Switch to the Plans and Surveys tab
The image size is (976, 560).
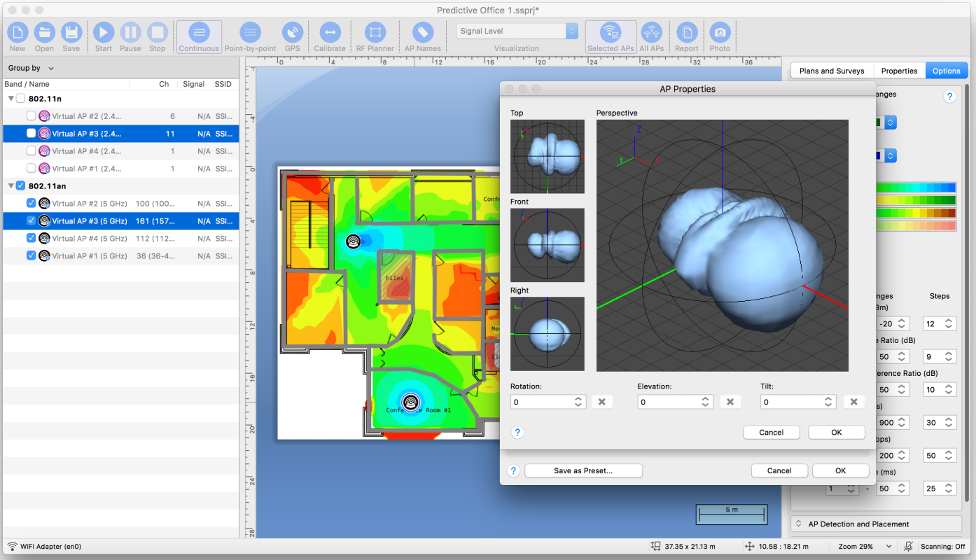click(831, 70)
